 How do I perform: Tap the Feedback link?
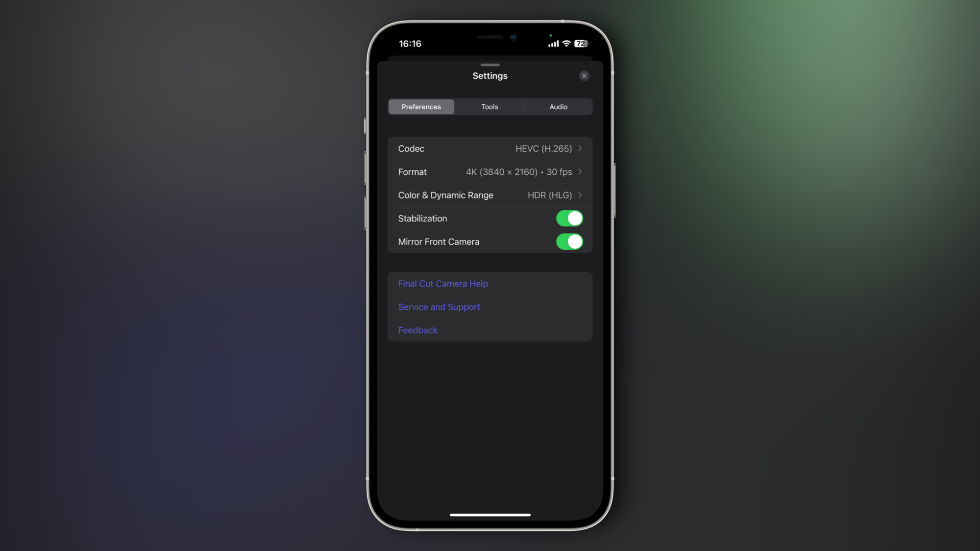[417, 330]
